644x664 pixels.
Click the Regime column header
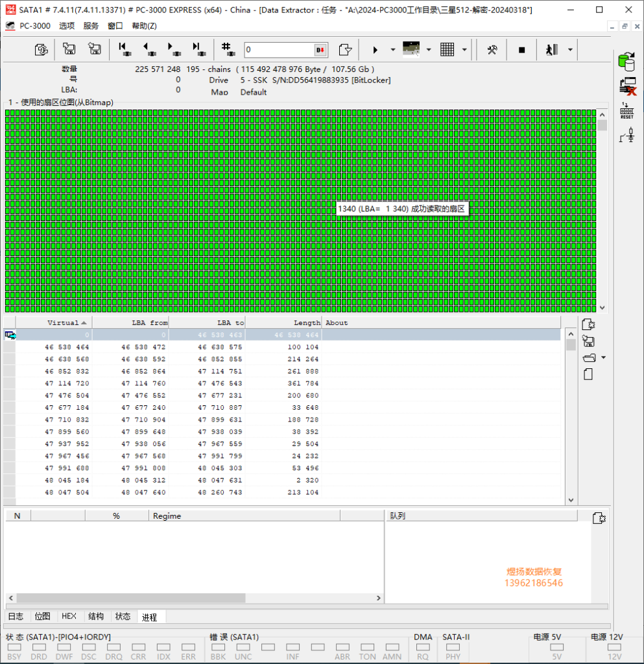(244, 516)
